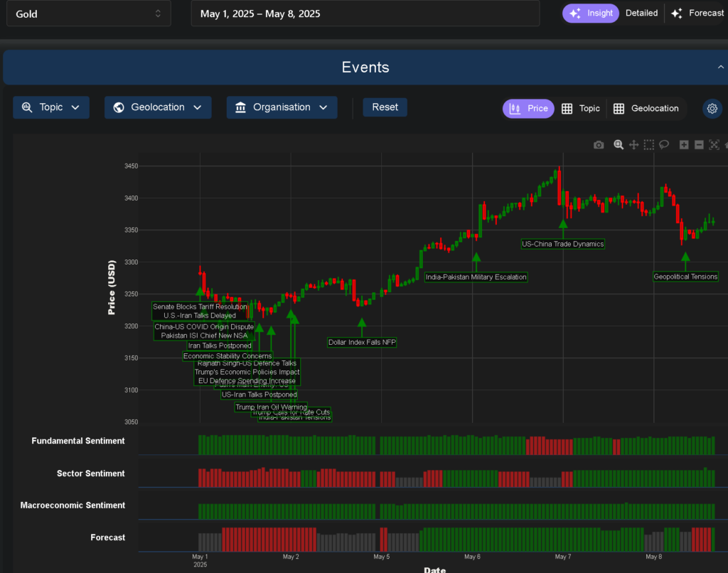
Task: Click the chart Zoom Out minus icon
Action: (x=699, y=145)
